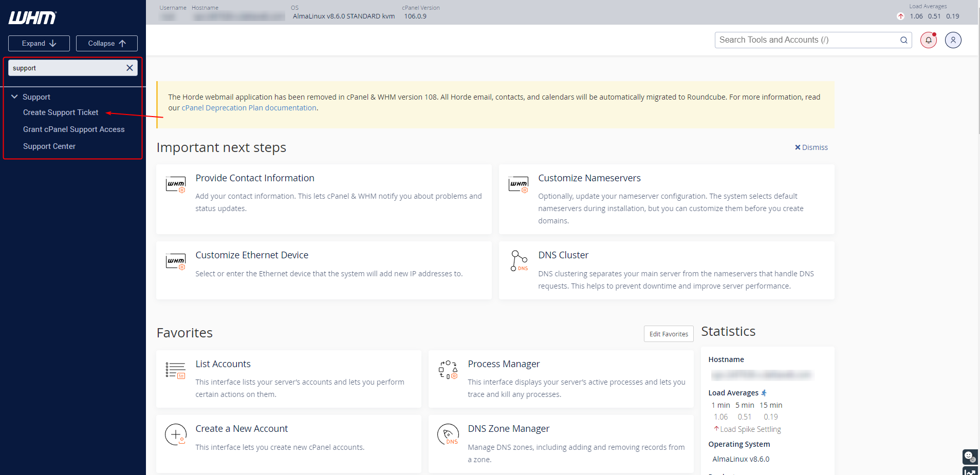Click the Edit Favorites button
This screenshot has width=980, height=475.
669,334
